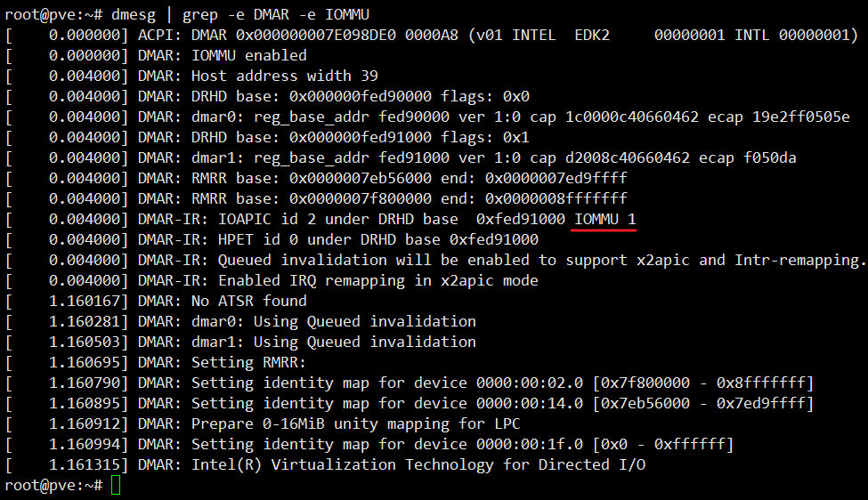Click the timestamp 1.161315
The width and height of the screenshot is (868, 500).
point(88,464)
